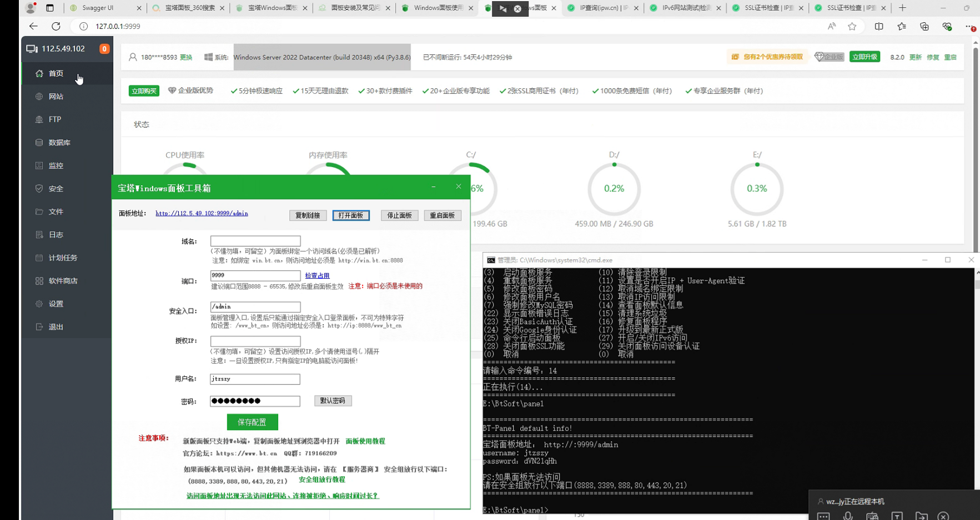Click the 安全入口 field containing /admin
The width and height of the screenshot is (980, 520).
coord(255,307)
